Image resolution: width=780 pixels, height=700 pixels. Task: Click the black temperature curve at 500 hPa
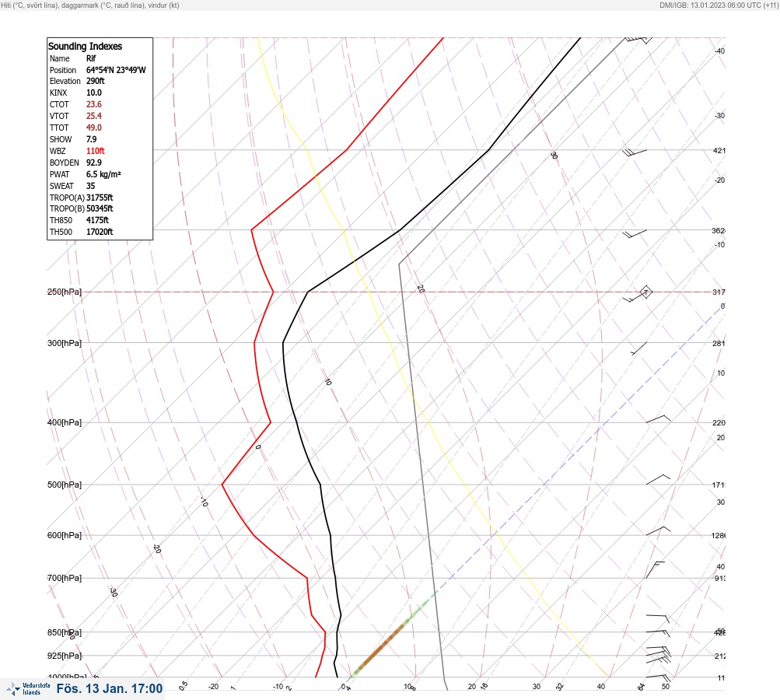tap(320, 484)
